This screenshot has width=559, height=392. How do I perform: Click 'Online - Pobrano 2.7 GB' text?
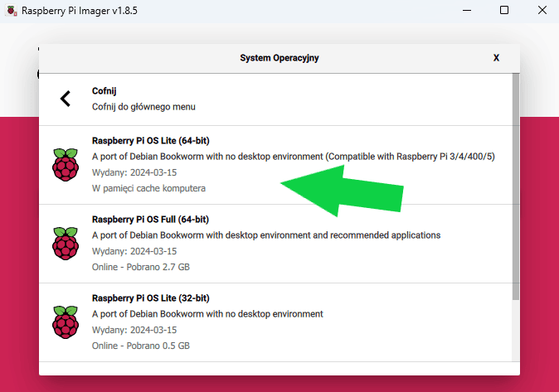coord(141,267)
